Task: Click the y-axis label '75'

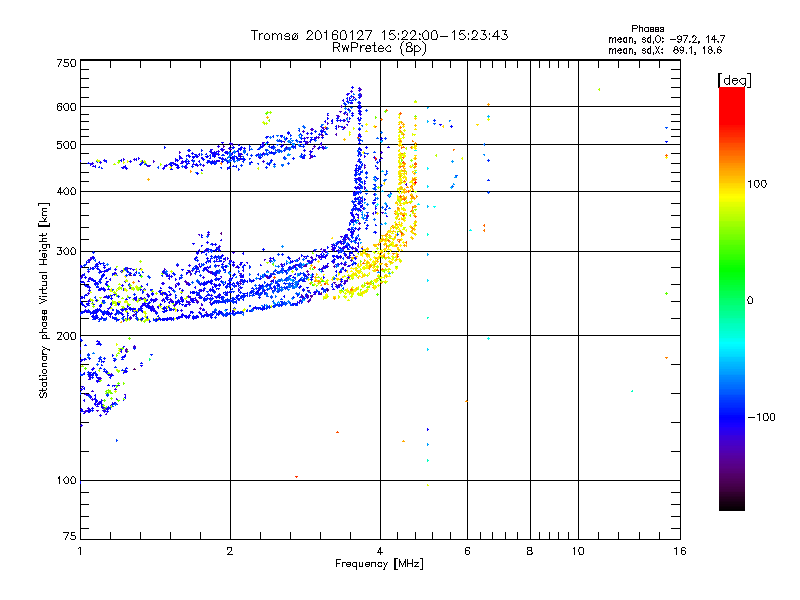Action: point(70,536)
